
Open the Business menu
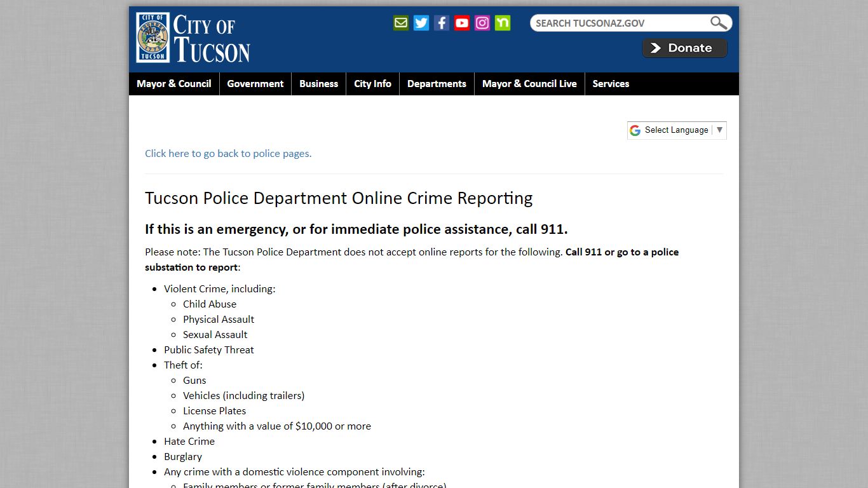[319, 84]
